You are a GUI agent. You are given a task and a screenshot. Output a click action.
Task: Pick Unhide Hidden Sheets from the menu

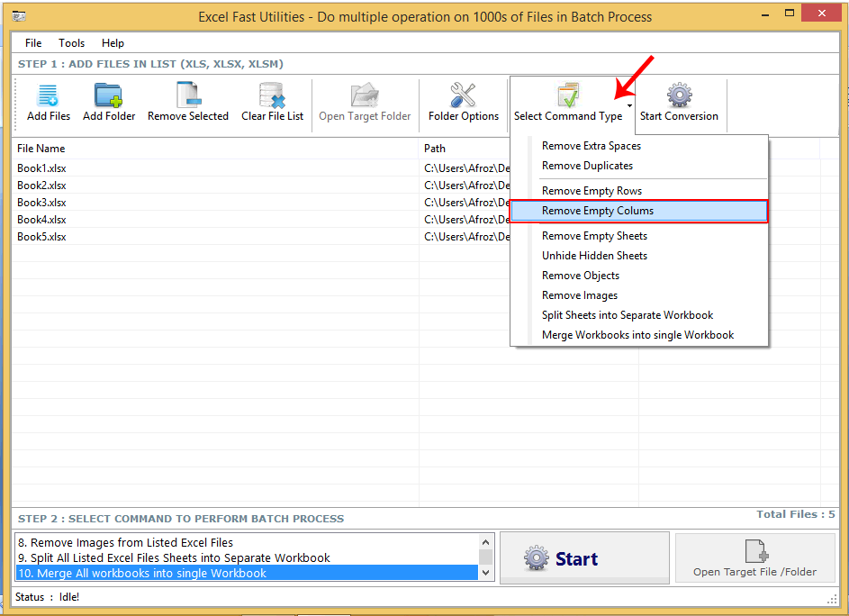[x=594, y=255]
